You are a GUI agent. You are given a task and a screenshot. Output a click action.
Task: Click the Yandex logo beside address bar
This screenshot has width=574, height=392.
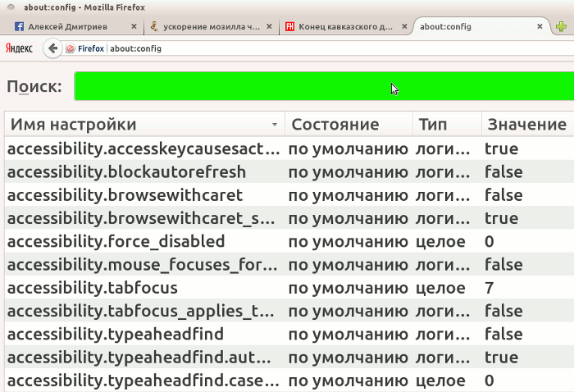19,48
